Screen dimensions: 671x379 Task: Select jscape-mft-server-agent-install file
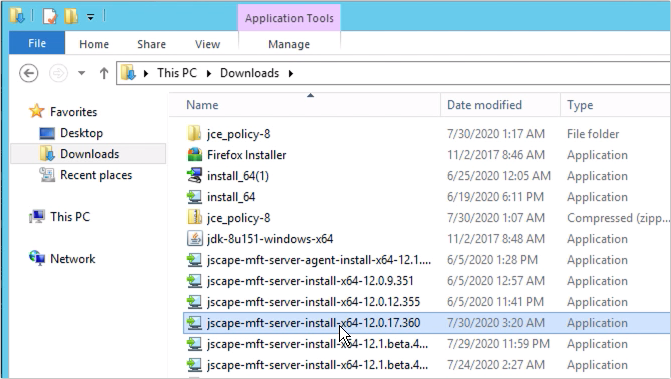[x=318, y=260]
